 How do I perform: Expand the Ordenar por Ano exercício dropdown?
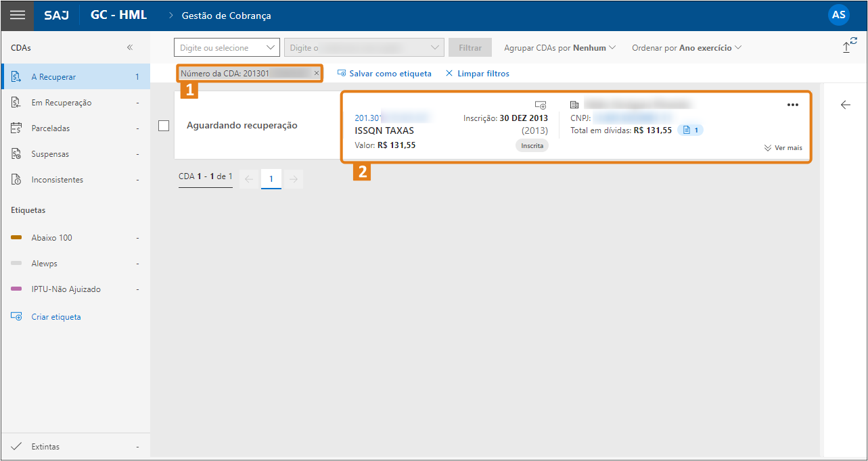[x=687, y=48]
